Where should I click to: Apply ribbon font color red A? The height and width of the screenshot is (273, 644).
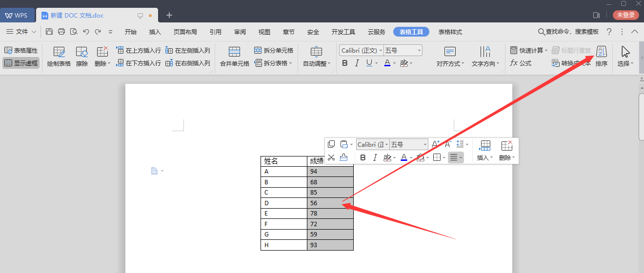(387, 63)
